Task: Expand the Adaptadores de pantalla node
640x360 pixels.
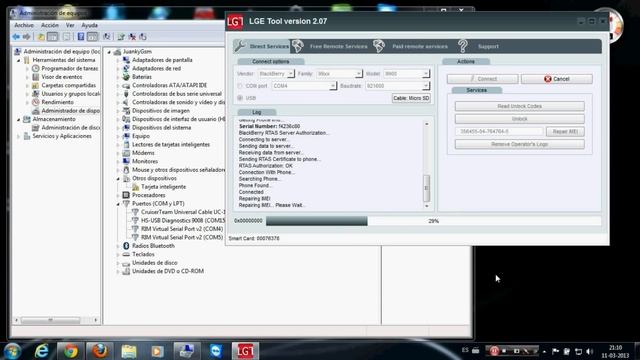Action: 118,60
